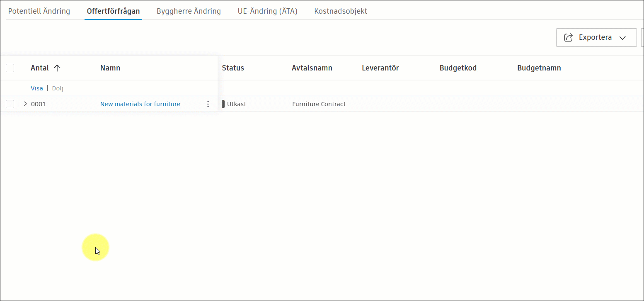Switch to the Potentiell Ändring tab
This screenshot has height=301, width=644.
click(x=39, y=11)
